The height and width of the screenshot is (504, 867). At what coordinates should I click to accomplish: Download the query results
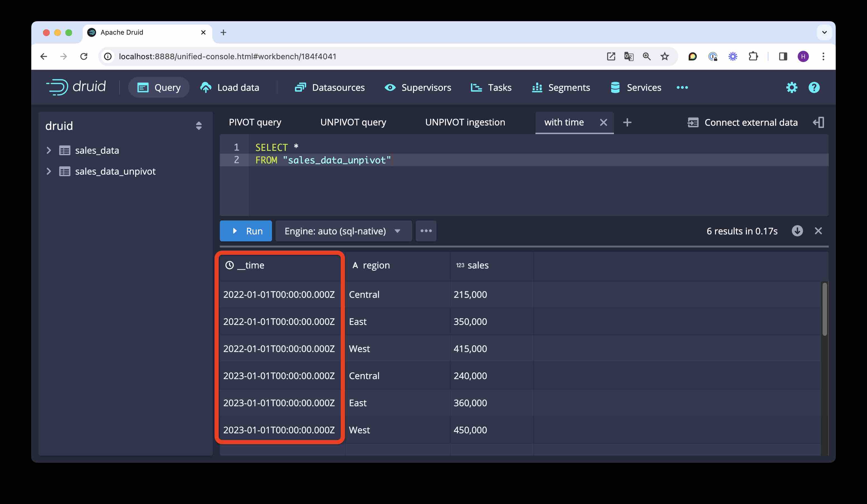coord(797,230)
